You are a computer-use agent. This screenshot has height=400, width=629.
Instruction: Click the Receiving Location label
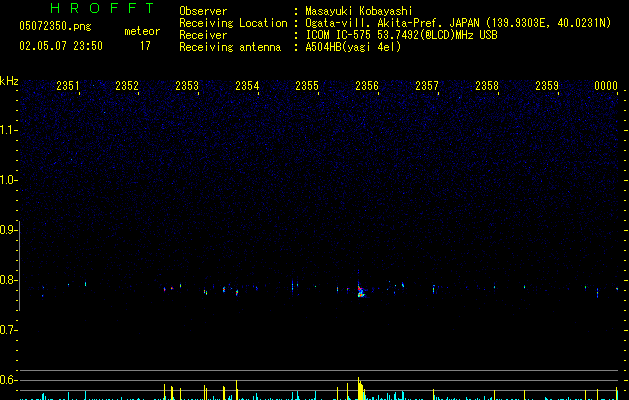pos(233,23)
